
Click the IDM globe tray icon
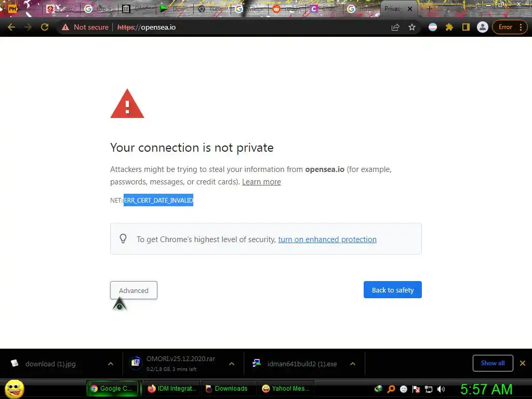pyautogui.click(x=378, y=389)
